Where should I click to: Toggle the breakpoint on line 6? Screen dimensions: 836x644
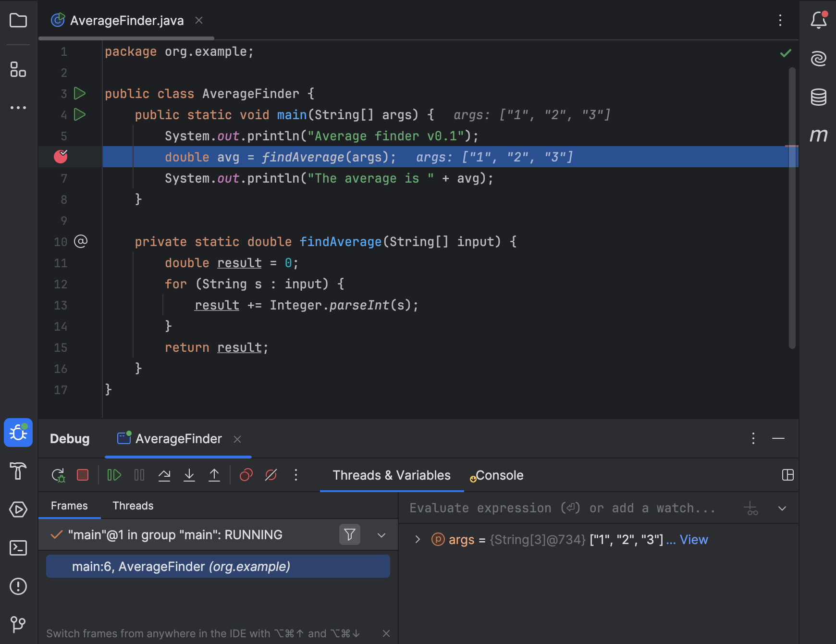click(x=60, y=156)
